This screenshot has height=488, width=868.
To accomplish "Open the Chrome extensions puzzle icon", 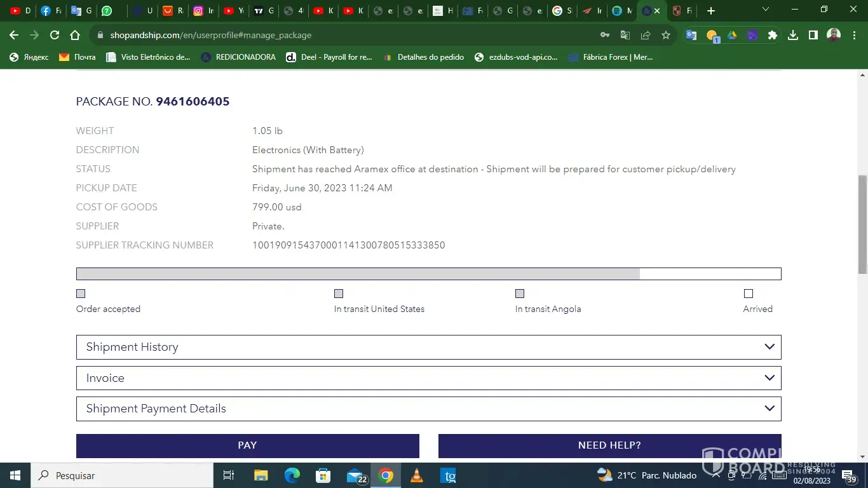I will [773, 36].
